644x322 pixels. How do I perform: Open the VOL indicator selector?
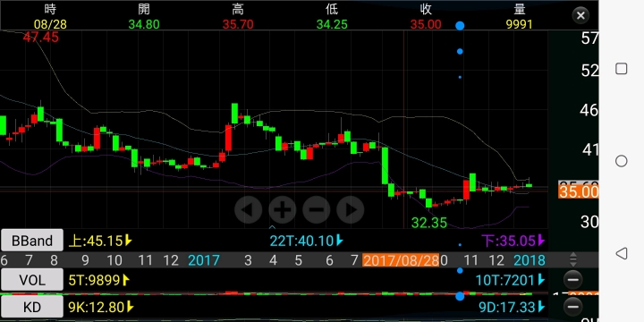[x=32, y=280]
